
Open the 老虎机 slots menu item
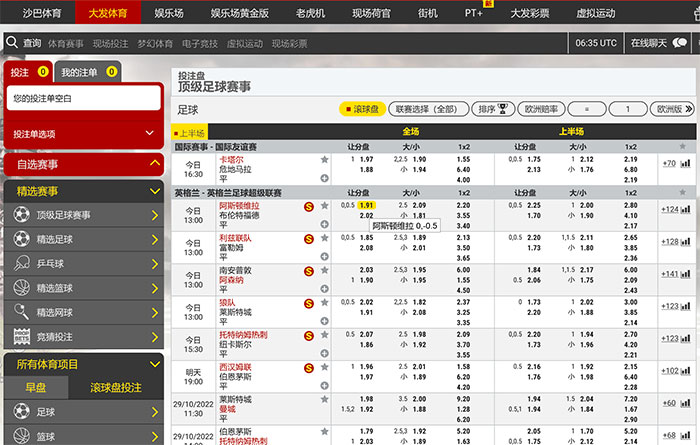309,14
